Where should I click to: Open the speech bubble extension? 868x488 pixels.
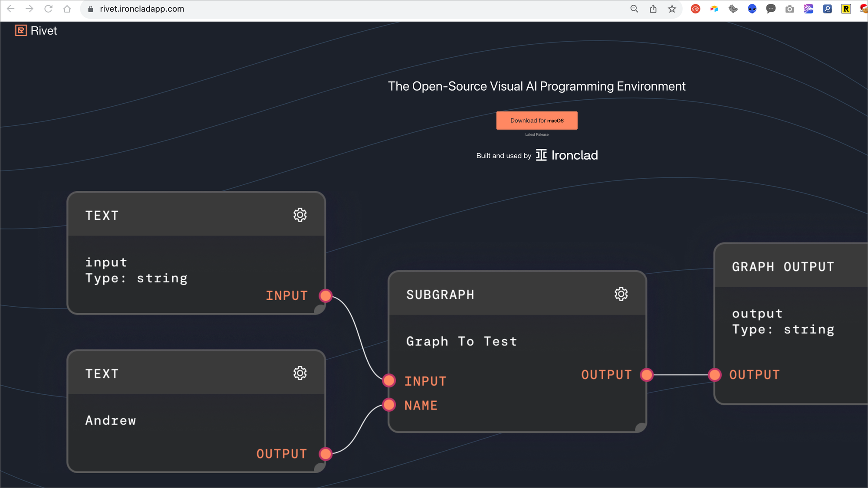click(771, 9)
